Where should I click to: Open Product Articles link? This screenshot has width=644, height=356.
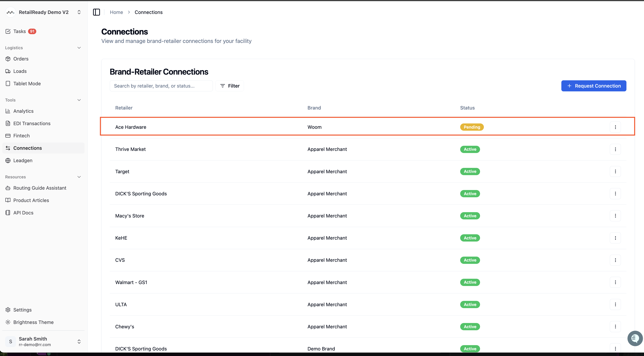pyautogui.click(x=43, y=200)
